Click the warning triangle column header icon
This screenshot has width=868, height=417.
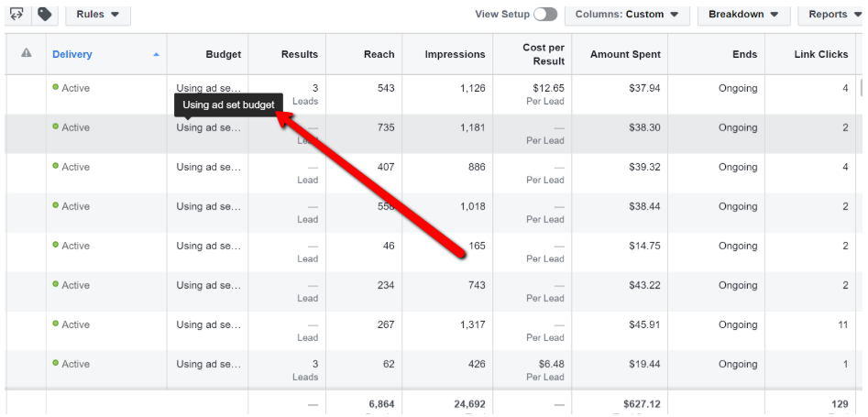pyautogui.click(x=26, y=53)
